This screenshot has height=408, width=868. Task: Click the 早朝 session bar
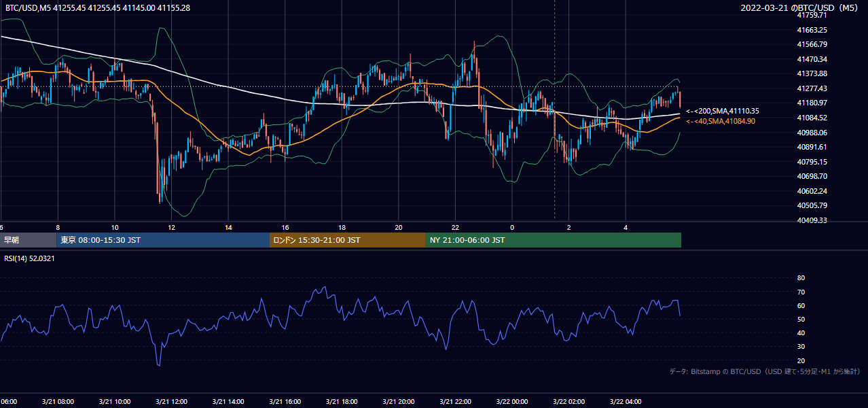click(28, 240)
